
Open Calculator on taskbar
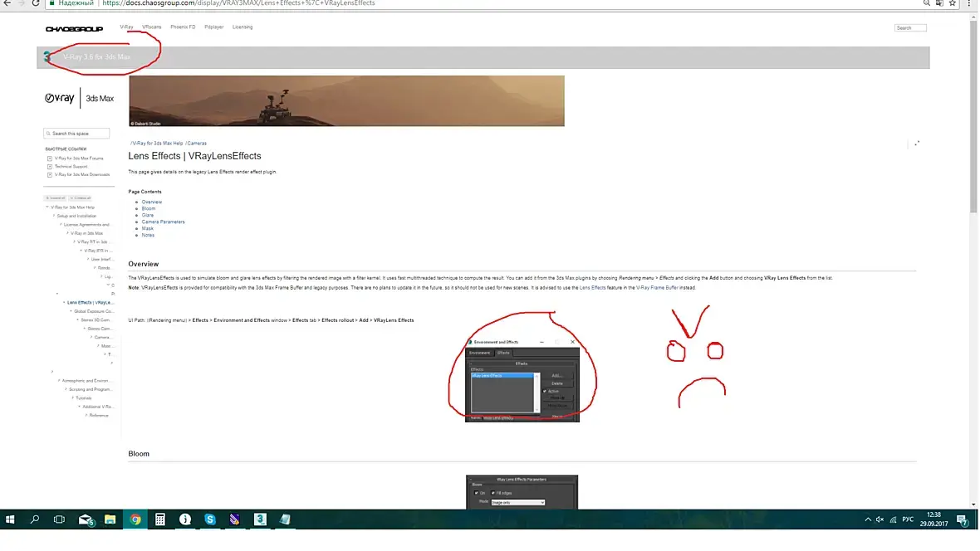(x=160, y=519)
